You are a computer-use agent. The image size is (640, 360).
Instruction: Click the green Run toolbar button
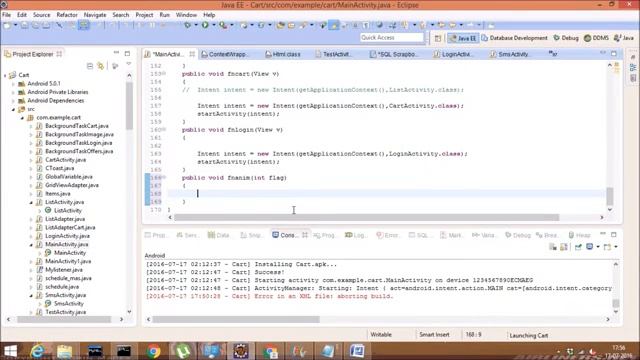[205, 25]
